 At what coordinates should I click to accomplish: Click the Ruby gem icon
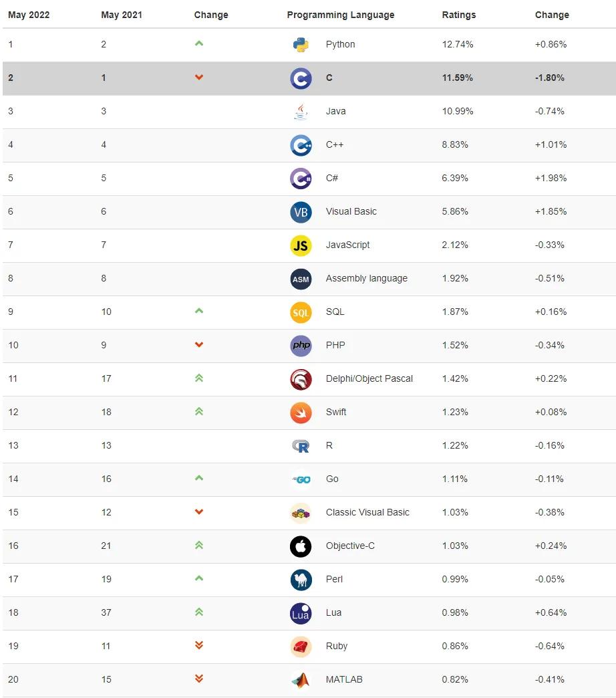[x=301, y=647]
